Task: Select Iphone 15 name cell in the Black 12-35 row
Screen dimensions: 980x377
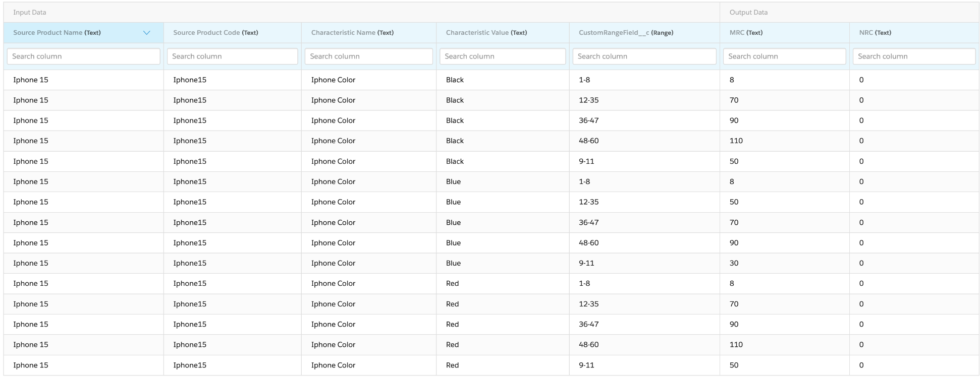Action: (x=84, y=100)
